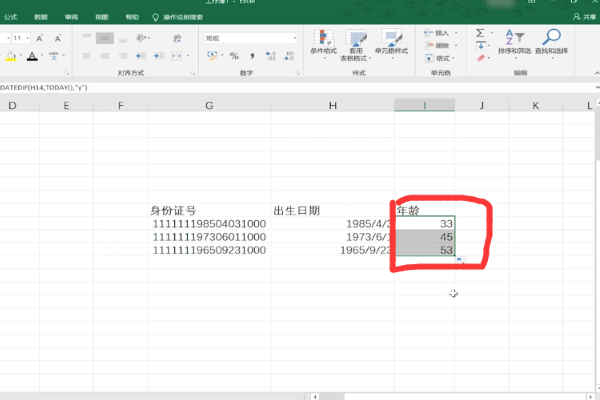Image resolution: width=600 pixels, height=400 pixels.
Task: Switch to the 公式 ribbon tab
Action: coord(10,17)
